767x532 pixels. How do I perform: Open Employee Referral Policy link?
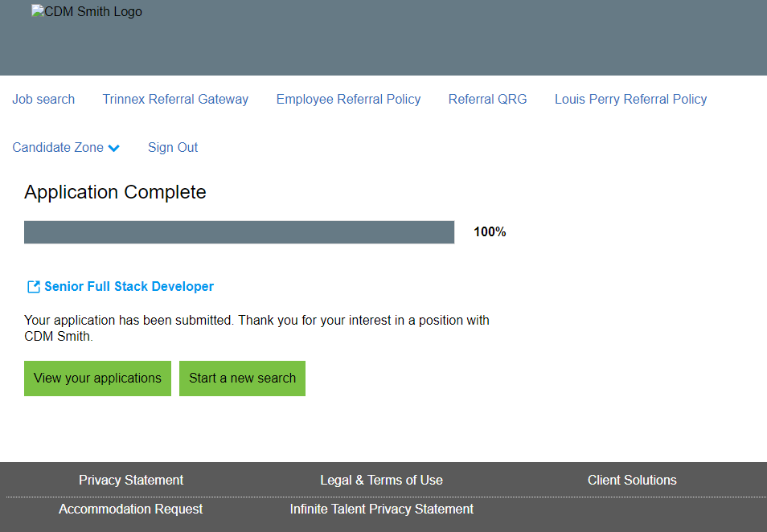(x=348, y=100)
